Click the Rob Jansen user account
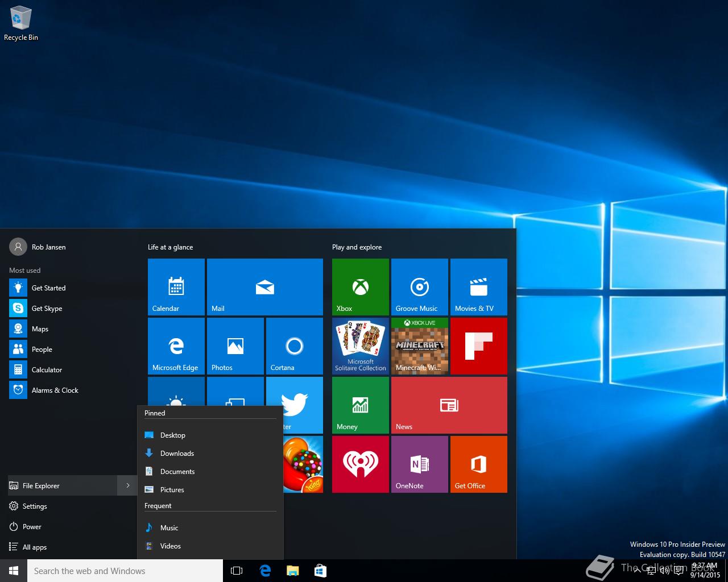The image size is (728, 582). point(38,247)
